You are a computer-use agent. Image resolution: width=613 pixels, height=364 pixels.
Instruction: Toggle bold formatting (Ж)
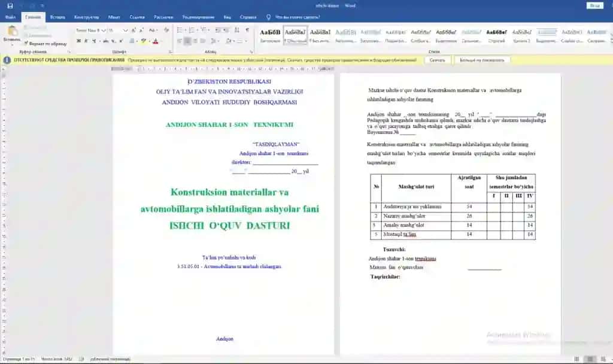tap(78, 41)
